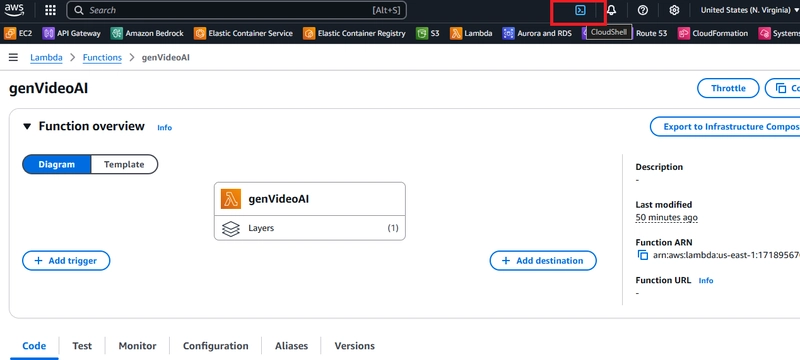
Task: Switch to the Test tab
Action: [82, 346]
